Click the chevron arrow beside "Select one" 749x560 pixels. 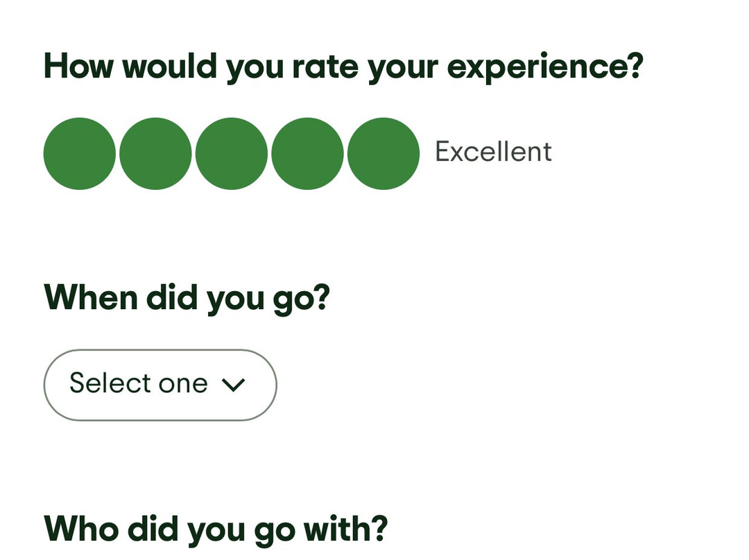coord(233,385)
